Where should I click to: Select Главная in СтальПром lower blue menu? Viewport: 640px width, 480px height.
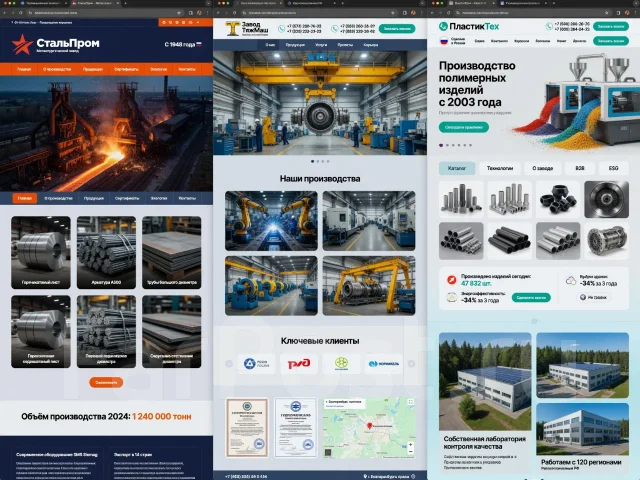coord(24,198)
